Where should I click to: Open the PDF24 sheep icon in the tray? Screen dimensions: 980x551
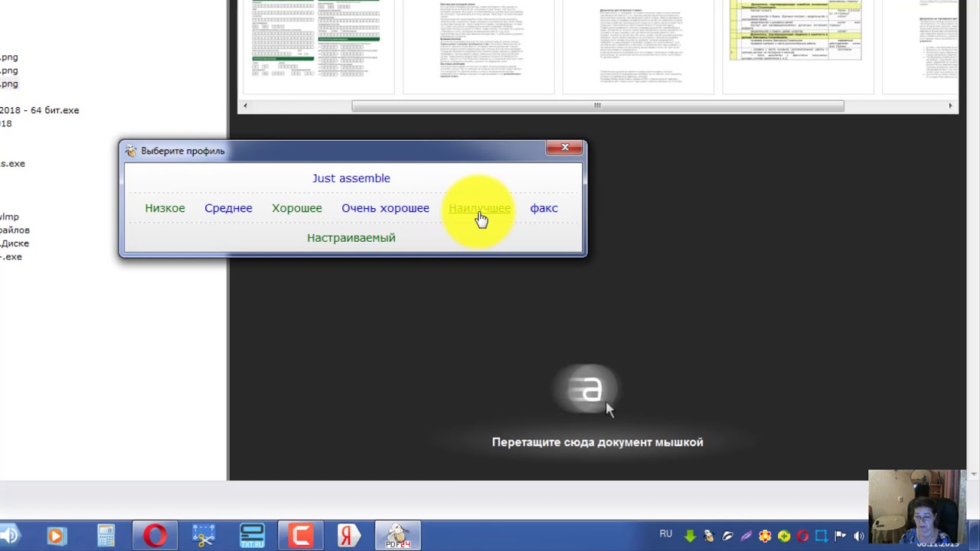coord(709,536)
